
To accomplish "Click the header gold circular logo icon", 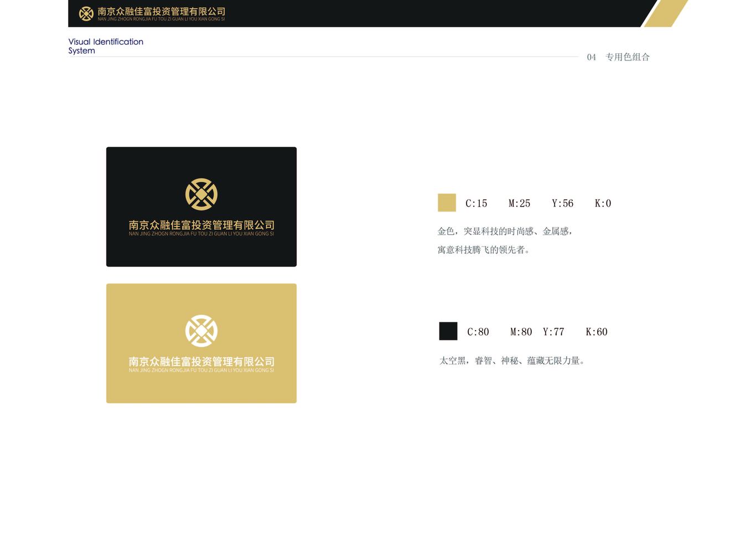I will click(86, 14).
